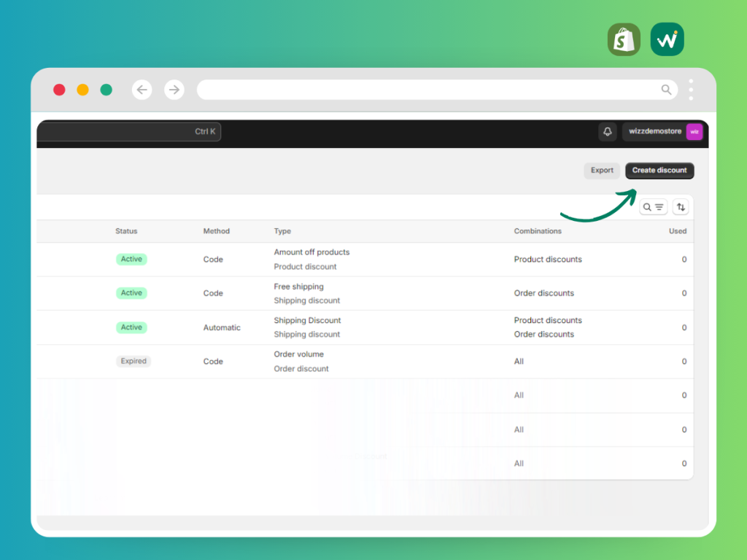This screenshot has height=560, width=747.
Task: Click Order discounts in Free shipping row
Action: point(543,293)
